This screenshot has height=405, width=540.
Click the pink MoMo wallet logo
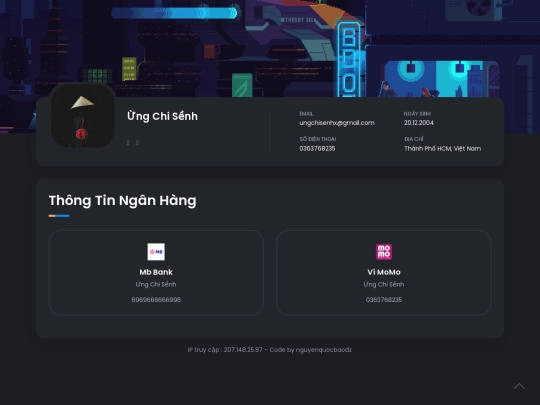[x=384, y=252]
